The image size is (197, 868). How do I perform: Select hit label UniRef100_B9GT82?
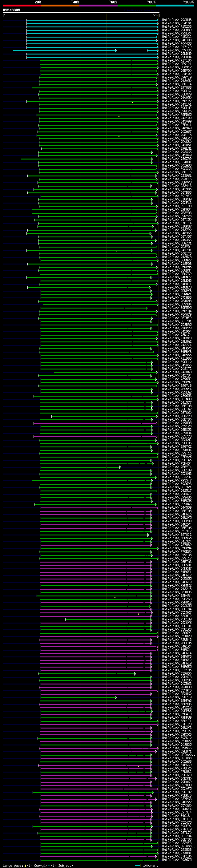(176, 792)
